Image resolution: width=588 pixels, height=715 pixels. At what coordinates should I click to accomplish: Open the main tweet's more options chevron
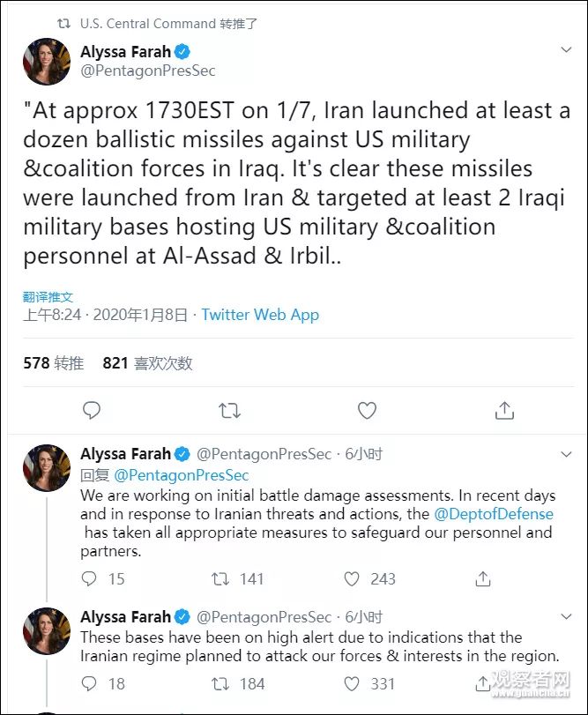pos(566,50)
